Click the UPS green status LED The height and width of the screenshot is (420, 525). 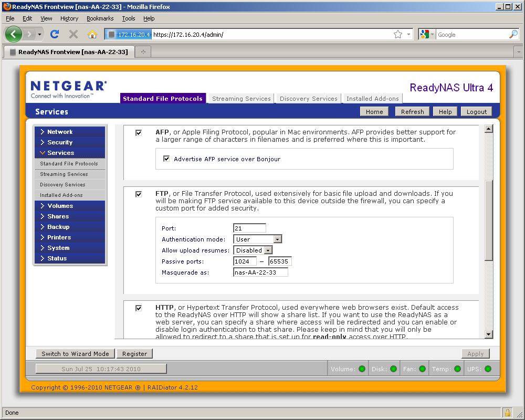[x=488, y=369]
